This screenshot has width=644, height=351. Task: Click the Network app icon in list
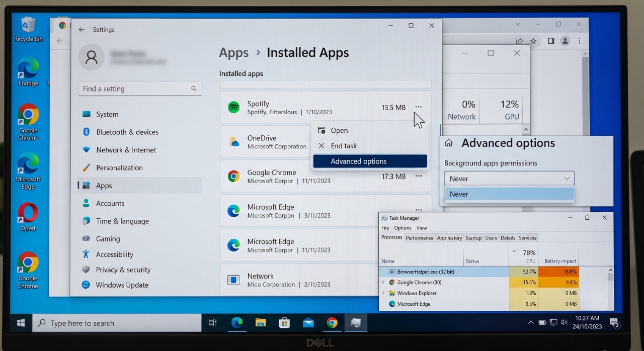point(233,280)
